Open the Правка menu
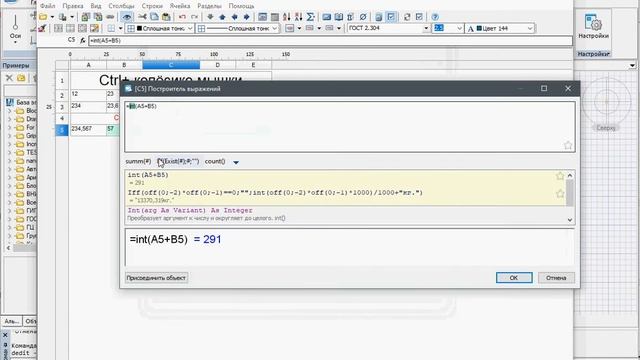640x360 pixels. [73, 6]
